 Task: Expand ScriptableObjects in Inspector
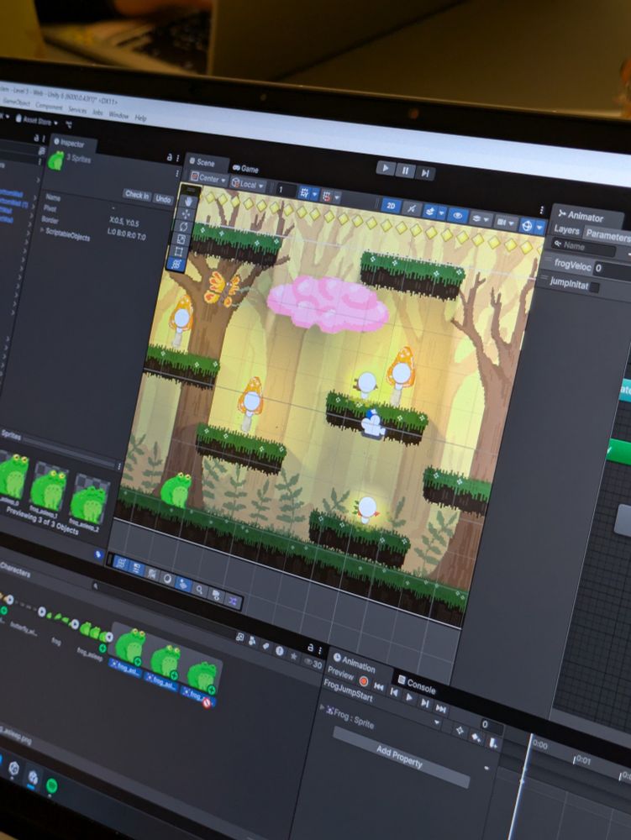pos(44,230)
